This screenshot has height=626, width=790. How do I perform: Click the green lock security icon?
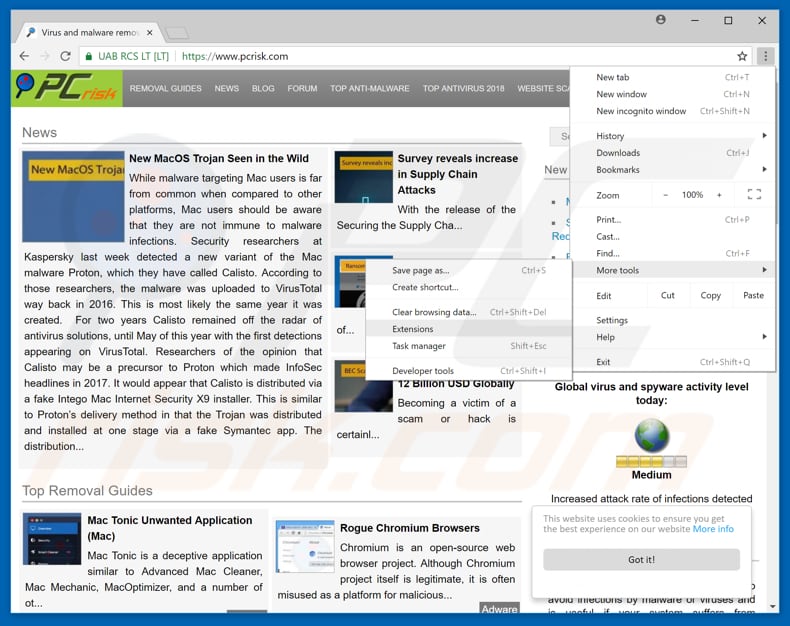pyautogui.click(x=89, y=56)
